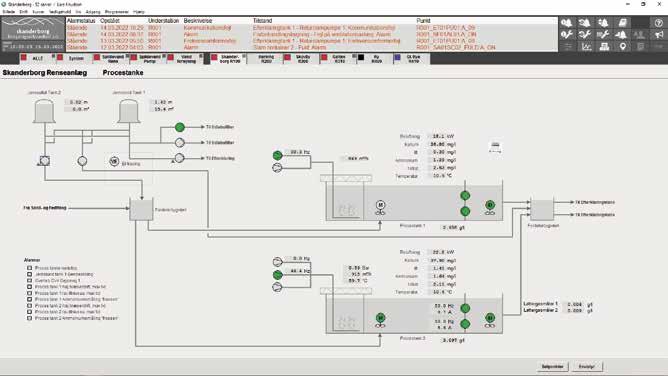Viewport: 668px width, 376px height.
Task: Click the map location pin icon
Action: 622,46
